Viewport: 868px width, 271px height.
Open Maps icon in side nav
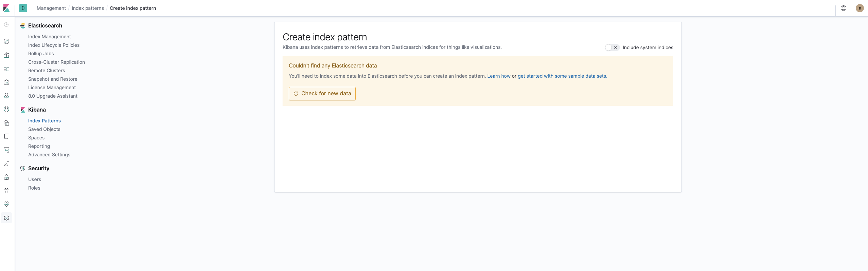[x=6, y=96]
